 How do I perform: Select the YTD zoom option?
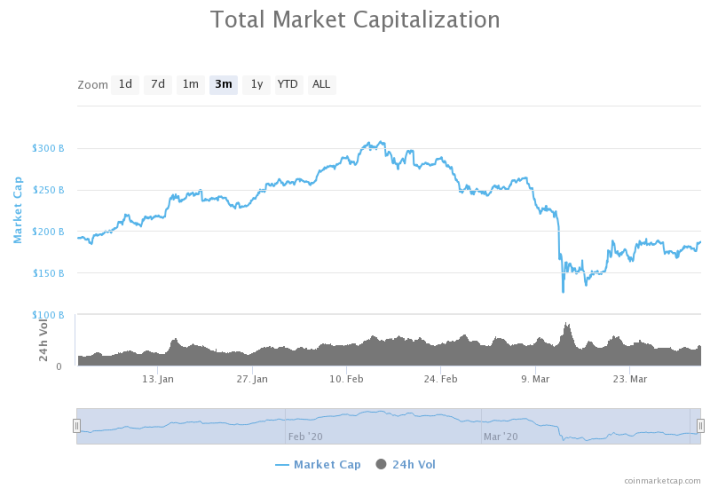tap(288, 85)
